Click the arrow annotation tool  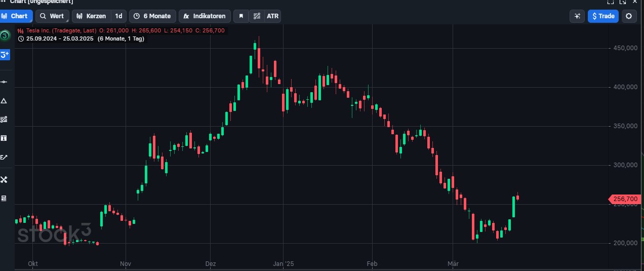pos(4,157)
